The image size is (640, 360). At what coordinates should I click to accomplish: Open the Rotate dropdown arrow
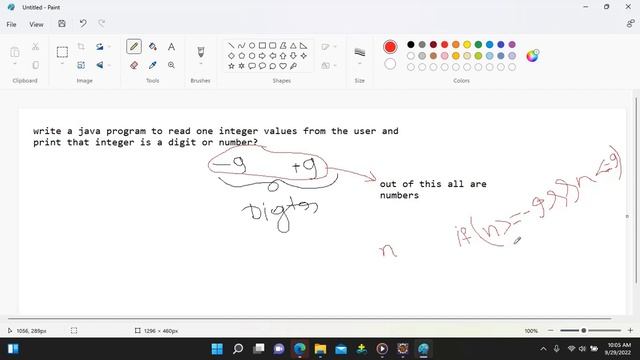pos(109,47)
